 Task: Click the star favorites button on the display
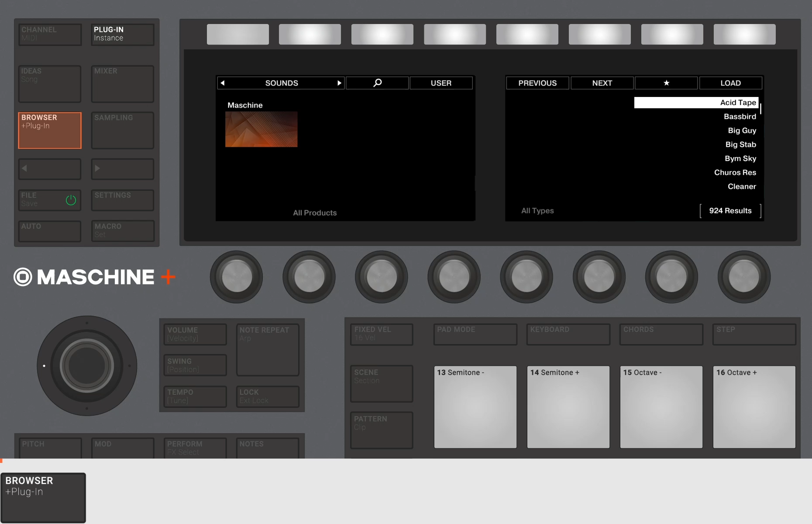pyautogui.click(x=666, y=83)
